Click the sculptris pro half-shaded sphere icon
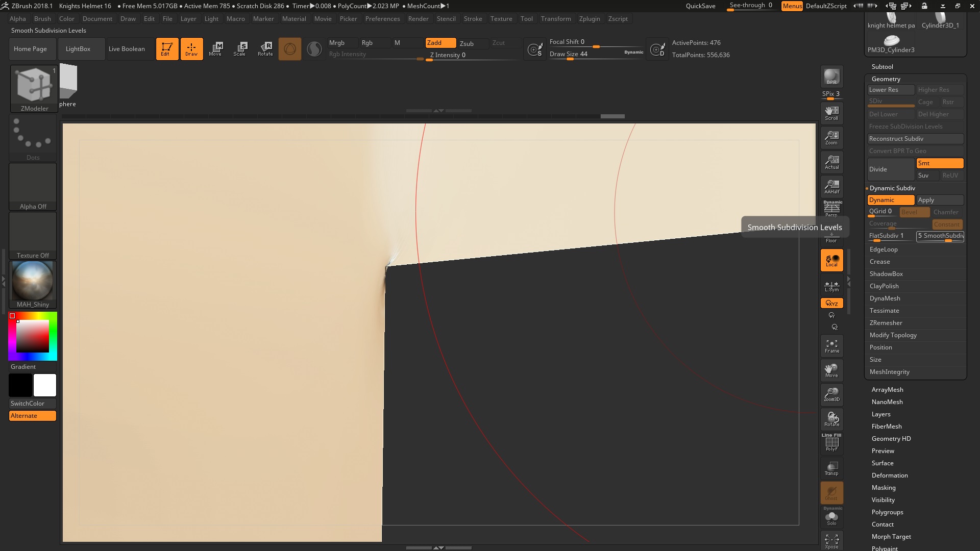The image size is (980, 551). click(x=314, y=48)
